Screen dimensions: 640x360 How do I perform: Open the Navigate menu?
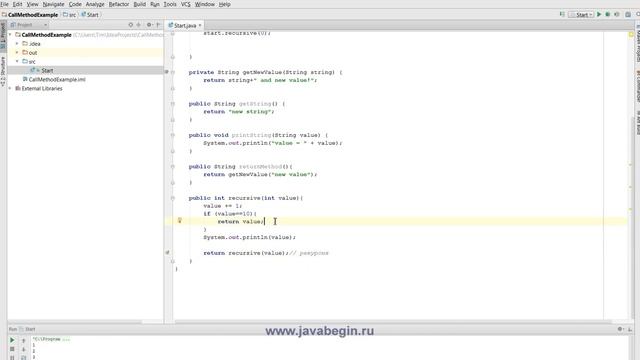click(53, 4)
